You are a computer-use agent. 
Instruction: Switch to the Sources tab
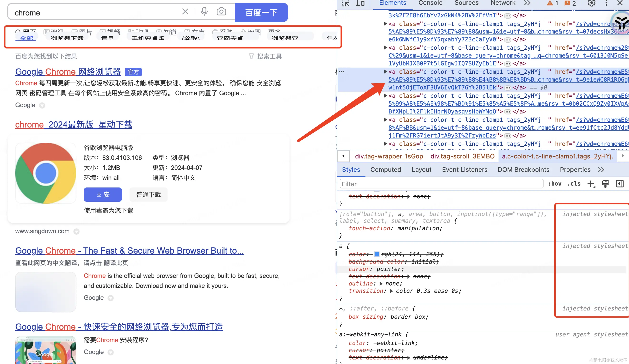point(466,3)
